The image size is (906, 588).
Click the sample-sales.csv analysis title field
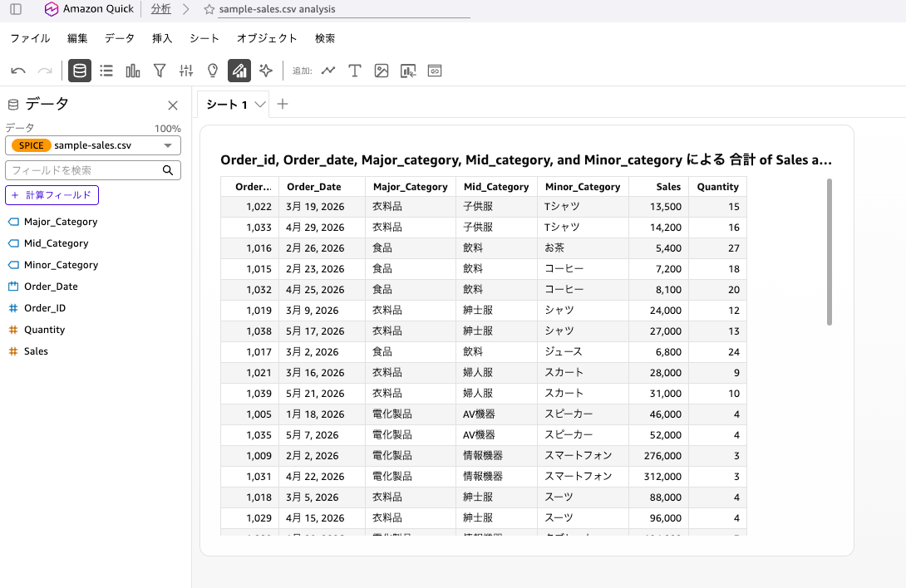pyautogui.click(x=344, y=9)
